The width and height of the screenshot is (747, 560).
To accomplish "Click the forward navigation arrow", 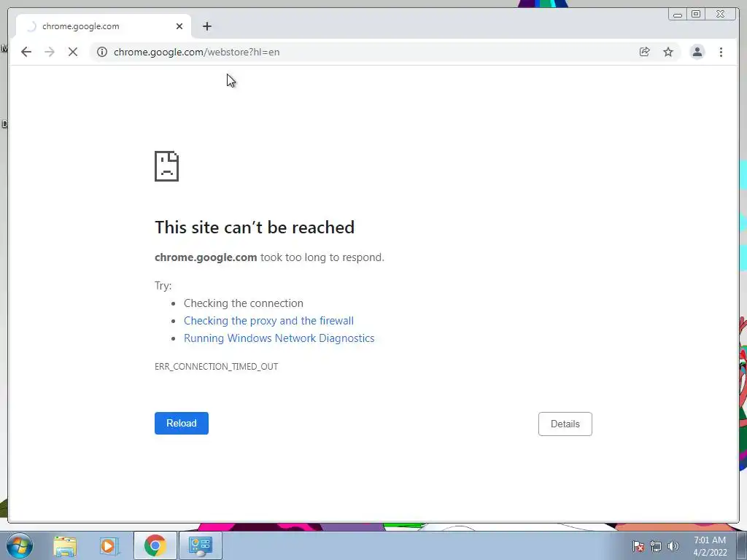I will pyautogui.click(x=50, y=52).
